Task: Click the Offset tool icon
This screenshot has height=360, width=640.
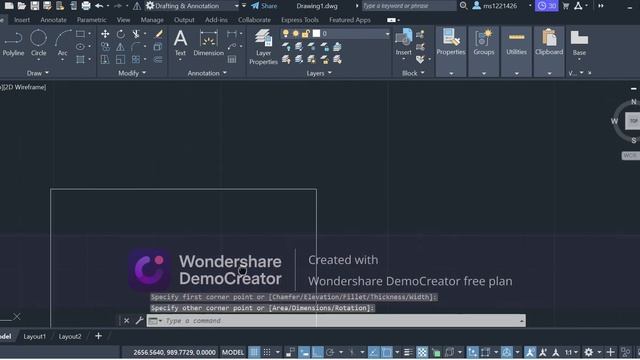Action: [x=158, y=60]
